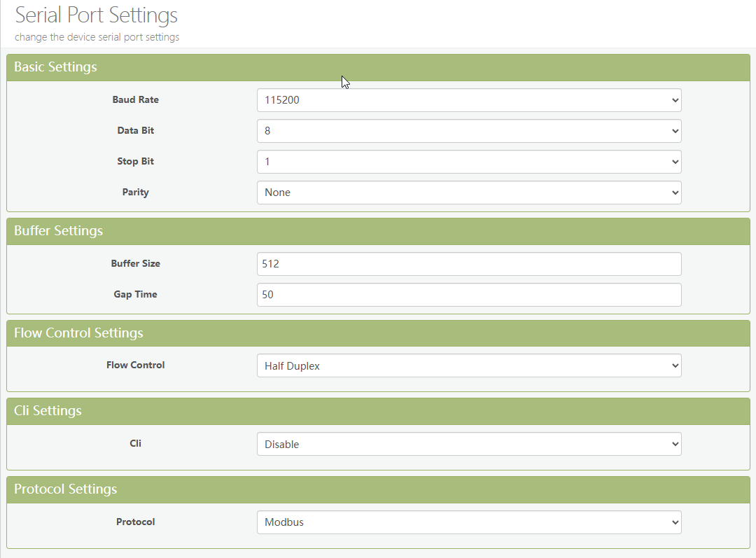Click the Baud Rate field label

135,100
